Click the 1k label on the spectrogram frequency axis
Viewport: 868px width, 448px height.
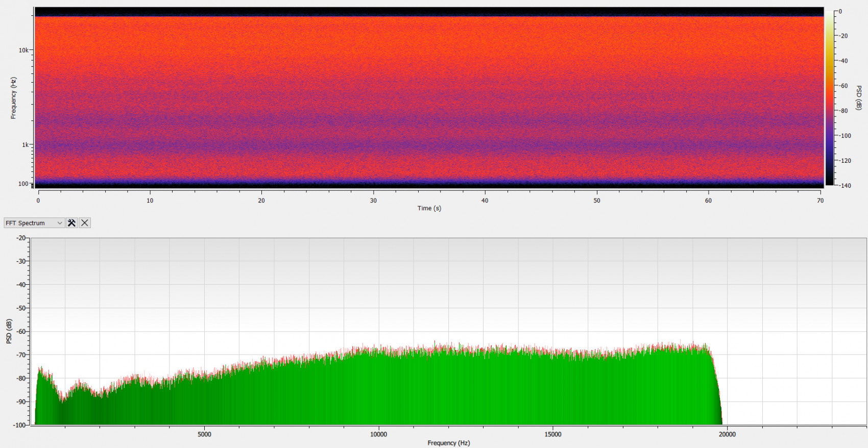point(25,145)
